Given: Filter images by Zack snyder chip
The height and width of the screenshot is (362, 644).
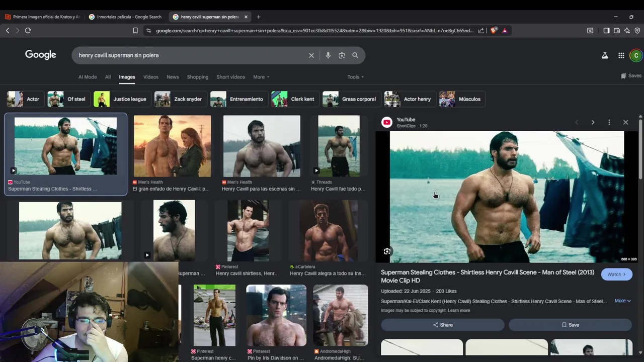Looking at the screenshot, I should coord(181,99).
